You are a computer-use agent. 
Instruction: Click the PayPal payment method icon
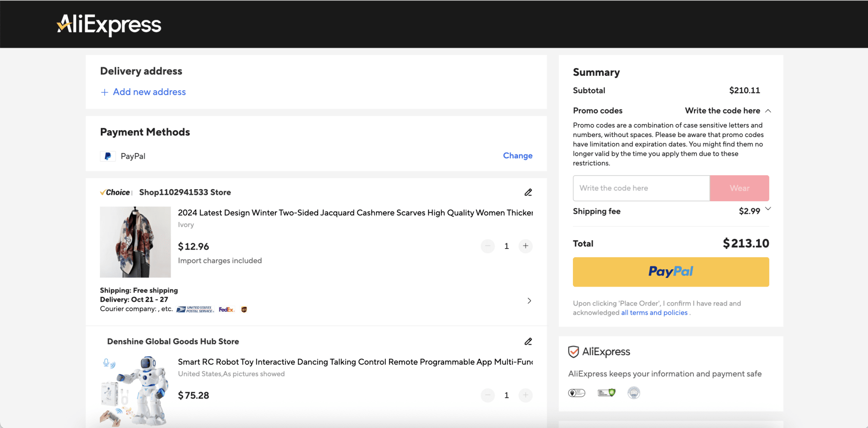[x=108, y=156]
